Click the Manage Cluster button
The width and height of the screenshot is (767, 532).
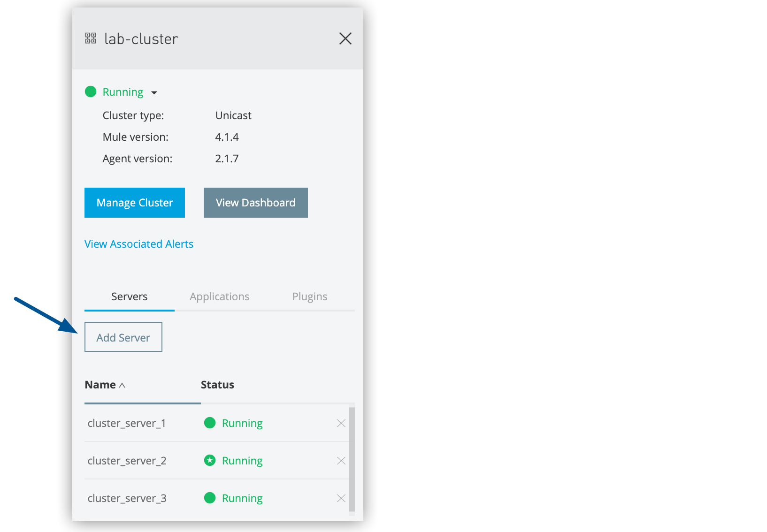[x=135, y=203]
